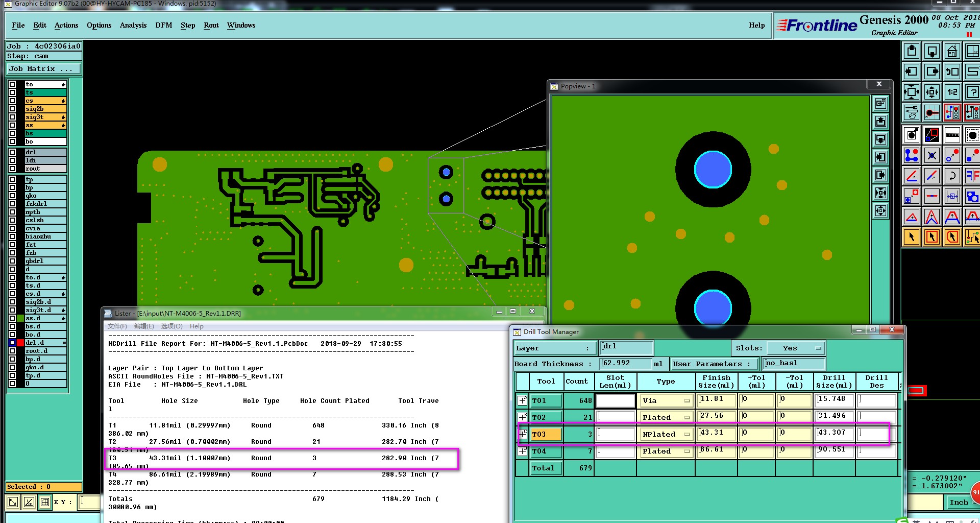980x523 pixels.
Task: Click the rotate arrow edit icon
Action: click(952, 176)
